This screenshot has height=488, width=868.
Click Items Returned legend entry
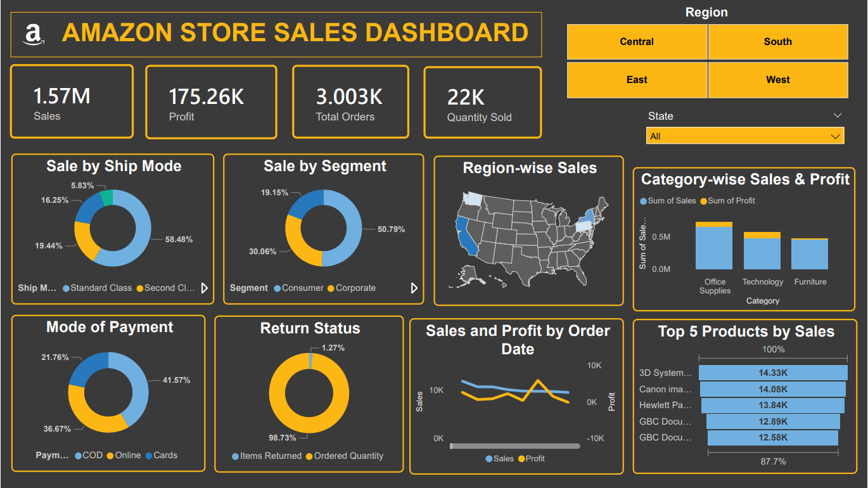267,456
